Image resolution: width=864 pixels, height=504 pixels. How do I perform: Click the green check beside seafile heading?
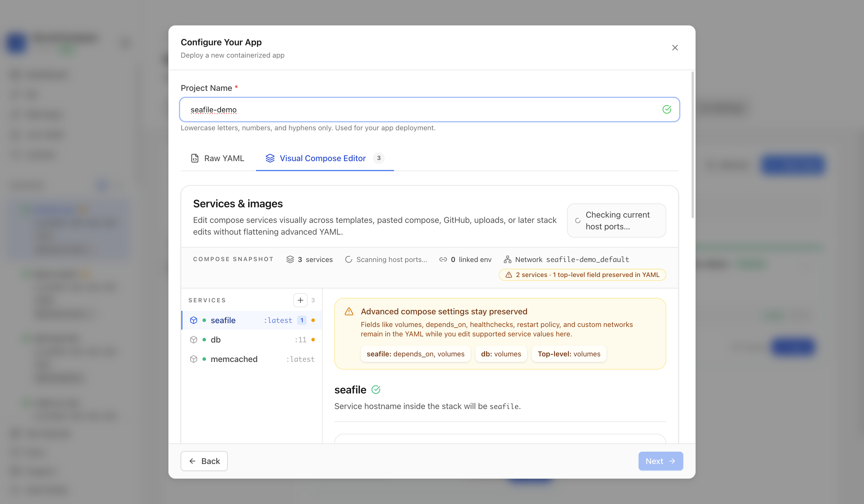point(376,390)
